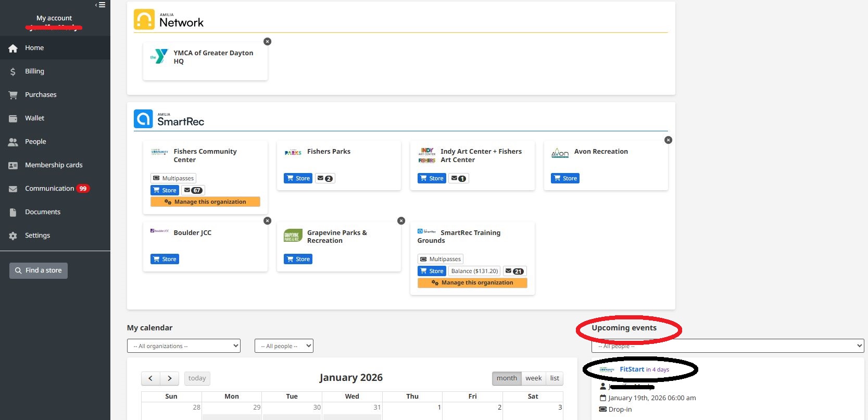Switch calendar to week view
The image size is (868, 420).
tap(533, 378)
